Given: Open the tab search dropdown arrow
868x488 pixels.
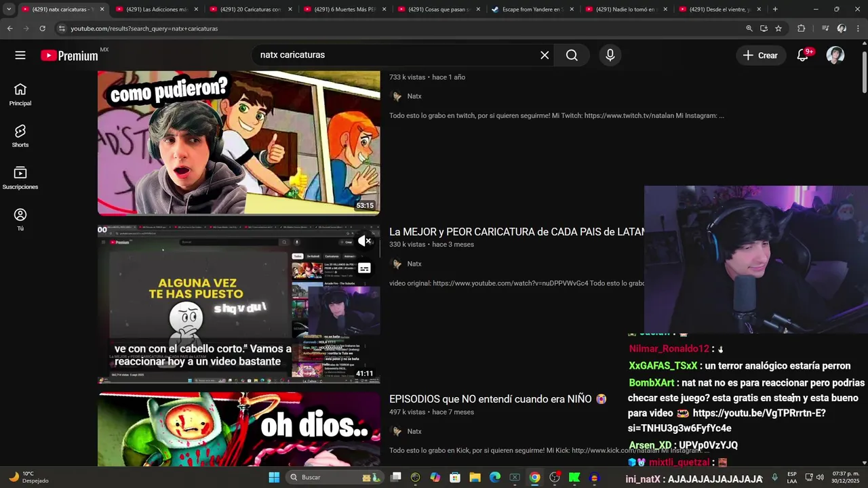Looking at the screenshot, I should click(x=9, y=9).
